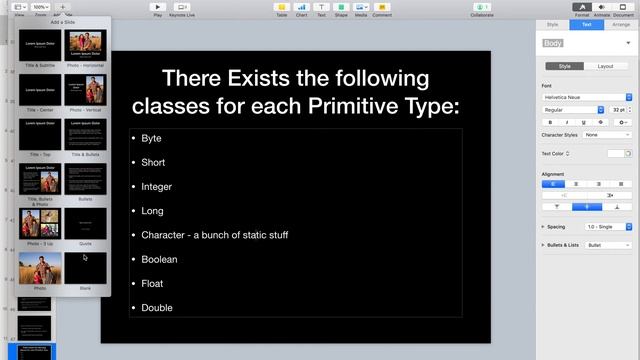The width and height of the screenshot is (640, 360).
Task: Open the View toolbar menu
Action: point(19,7)
